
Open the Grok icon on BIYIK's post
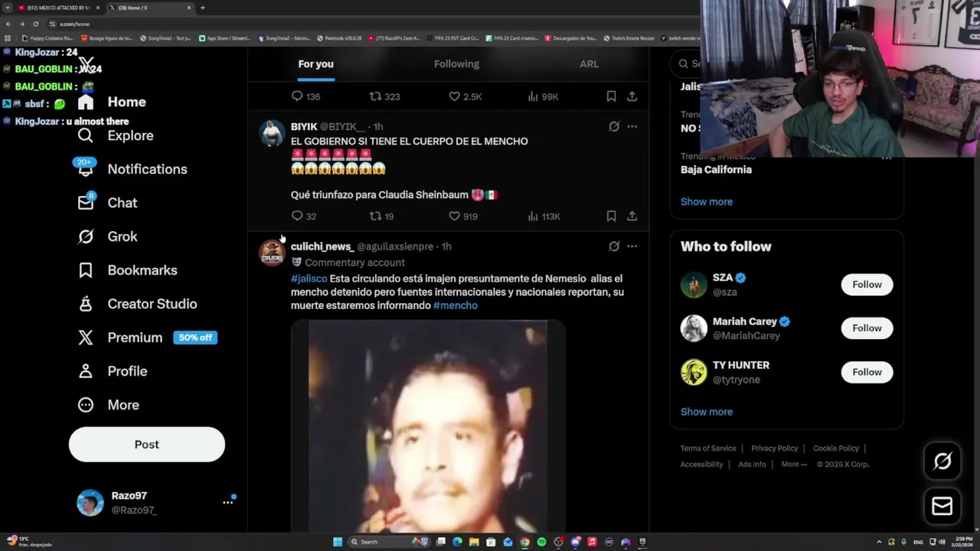[614, 126]
